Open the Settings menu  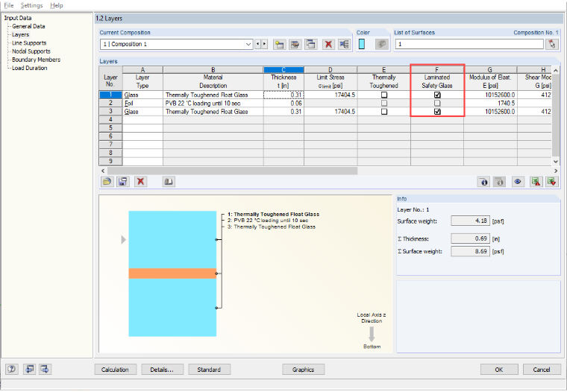(x=31, y=5)
